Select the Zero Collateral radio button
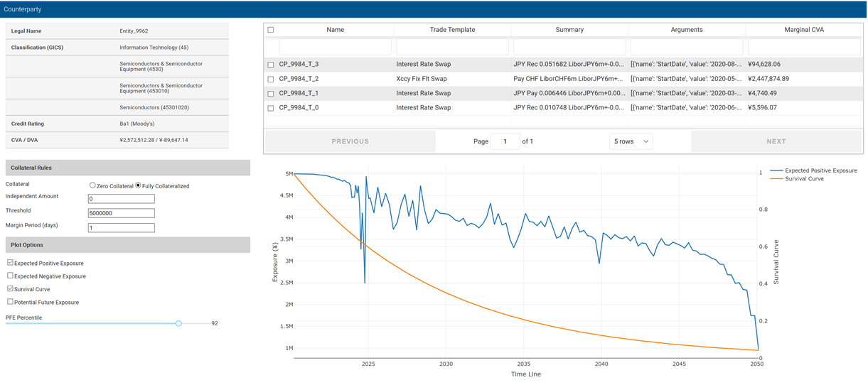The width and height of the screenshot is (868, 385). [92, 185]
